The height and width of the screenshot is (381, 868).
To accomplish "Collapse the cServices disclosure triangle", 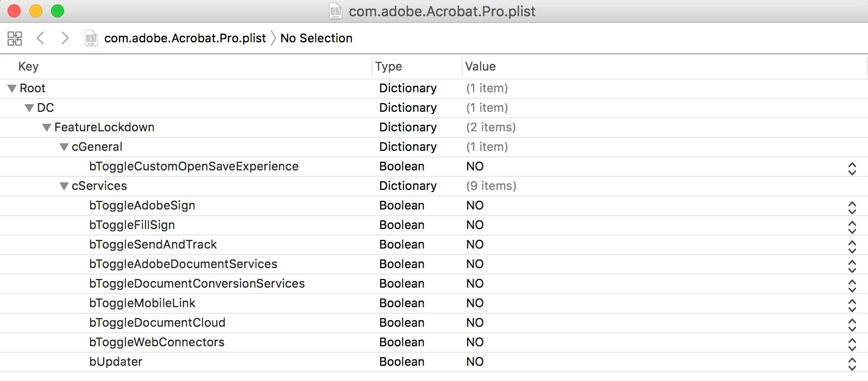I will click(x=64, y=186).
